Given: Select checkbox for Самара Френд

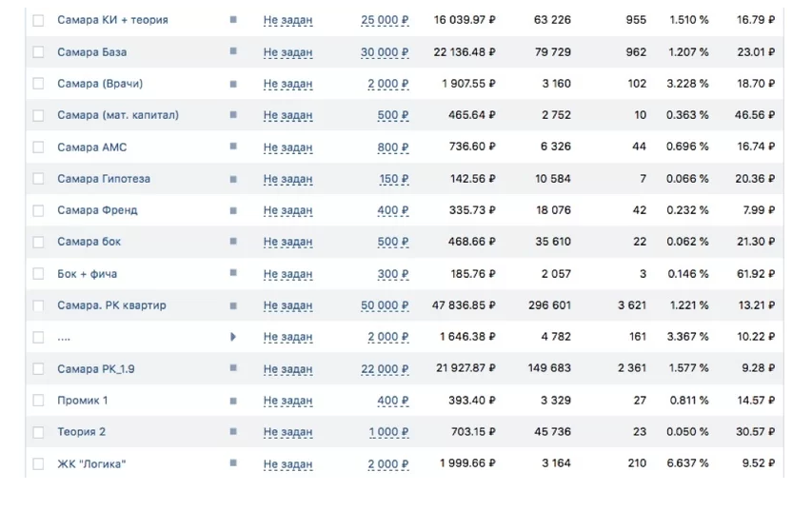Looking at the screenshot, I should click(38, 210).
